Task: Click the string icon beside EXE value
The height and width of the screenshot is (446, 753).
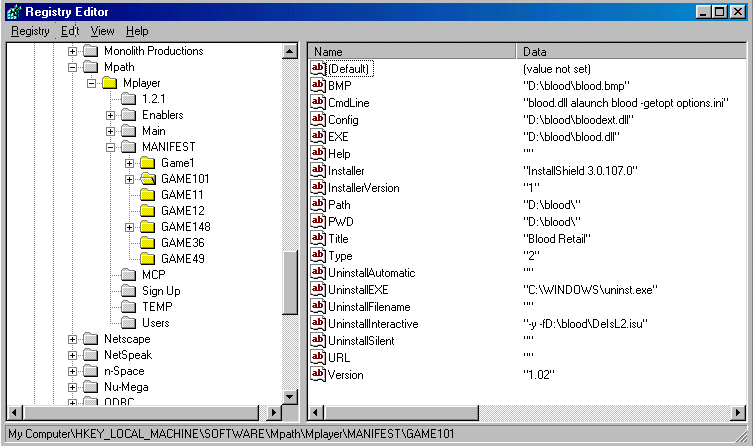Action: point(318,136)
